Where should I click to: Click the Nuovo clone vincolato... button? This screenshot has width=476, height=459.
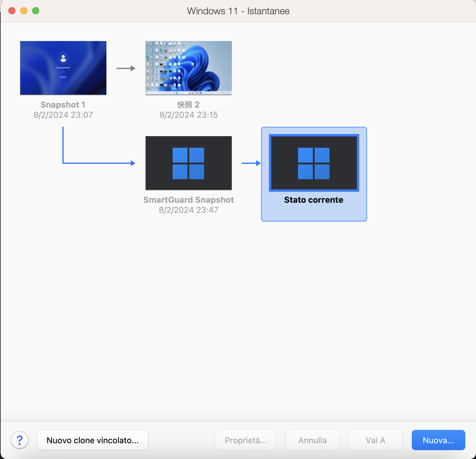(x=93, y=440)
